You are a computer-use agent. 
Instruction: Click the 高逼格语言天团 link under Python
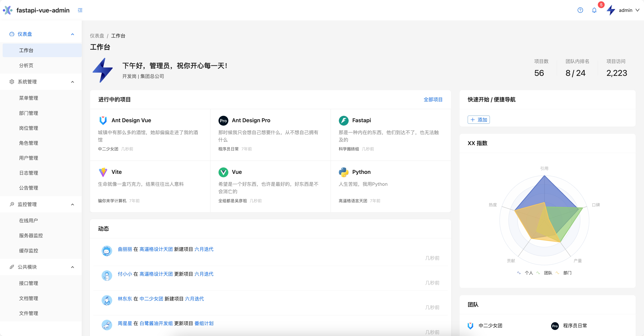coord(353,201)
